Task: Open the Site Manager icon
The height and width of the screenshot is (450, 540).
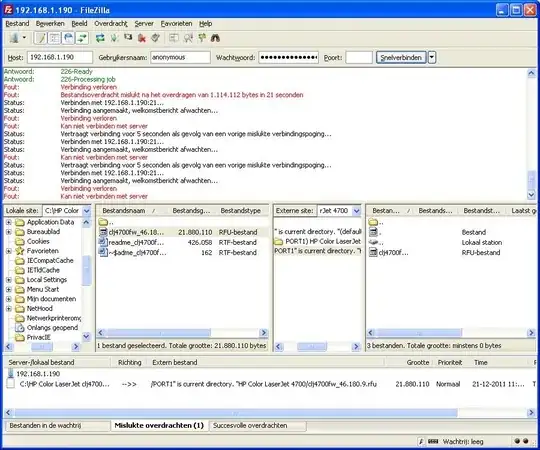Action: (14, 38)
